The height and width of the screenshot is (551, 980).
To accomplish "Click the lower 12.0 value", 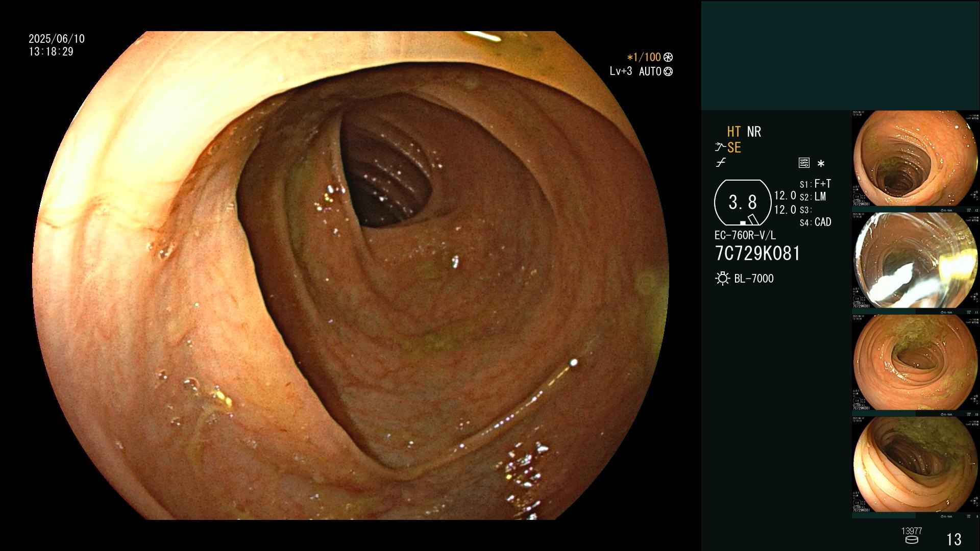I will 785,210.
